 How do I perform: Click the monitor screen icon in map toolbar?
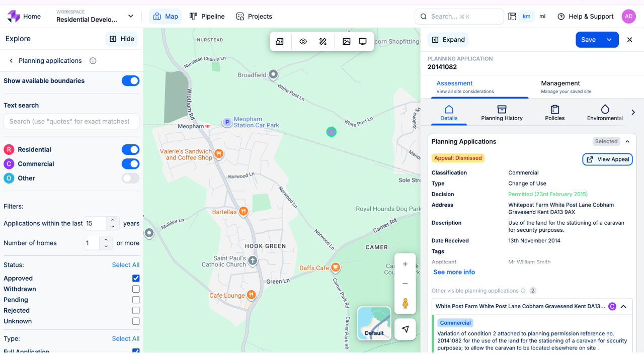coord(363,42)
